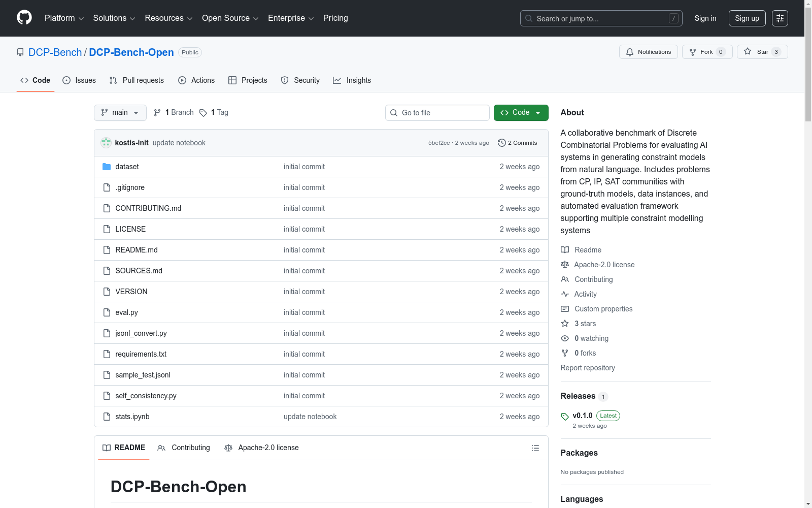Open README outline list icon

pos(535,448)
